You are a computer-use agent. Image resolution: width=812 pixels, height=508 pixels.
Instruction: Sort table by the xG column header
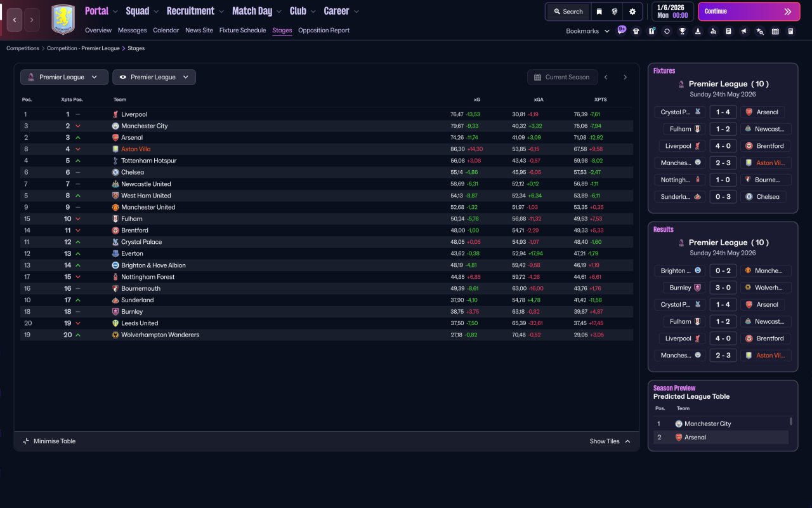(x=477, y=100)
